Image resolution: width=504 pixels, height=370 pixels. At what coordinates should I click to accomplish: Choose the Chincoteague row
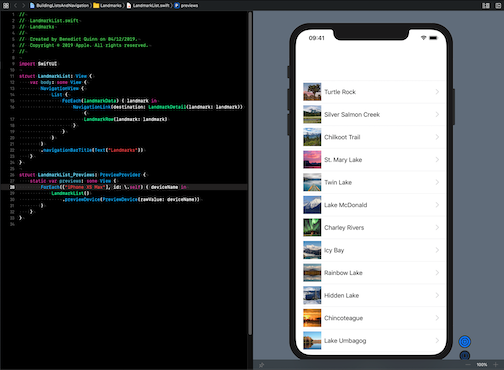371,318
